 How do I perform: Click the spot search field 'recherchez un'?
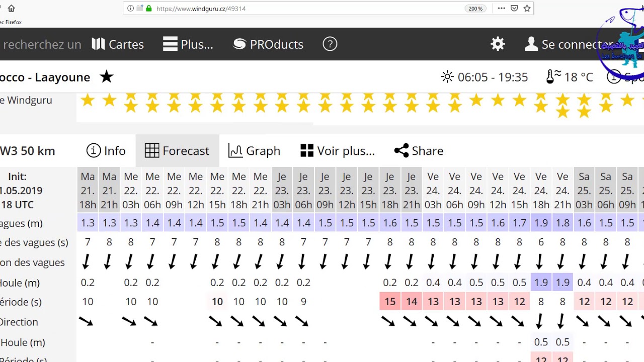coord(42,44)
